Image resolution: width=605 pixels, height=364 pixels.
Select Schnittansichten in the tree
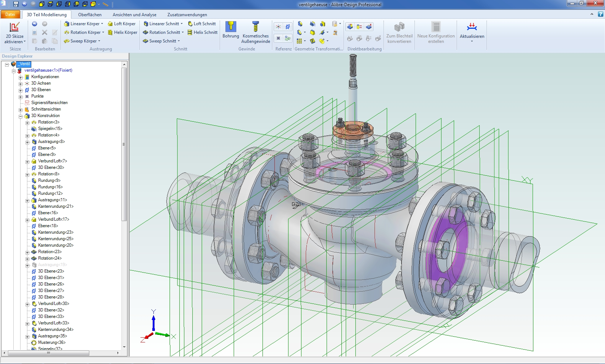tap(46, 109)
